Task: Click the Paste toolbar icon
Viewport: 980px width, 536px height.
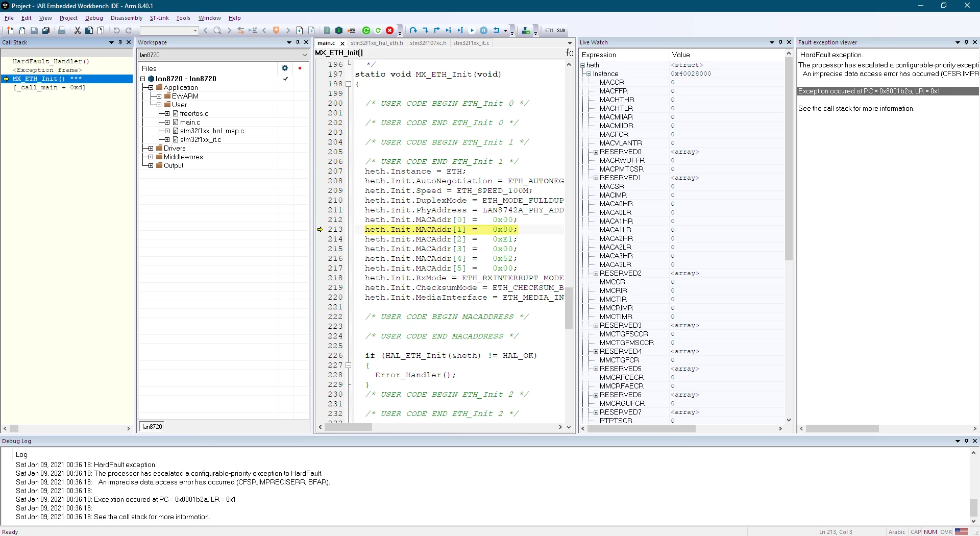Action: point(101,31)
